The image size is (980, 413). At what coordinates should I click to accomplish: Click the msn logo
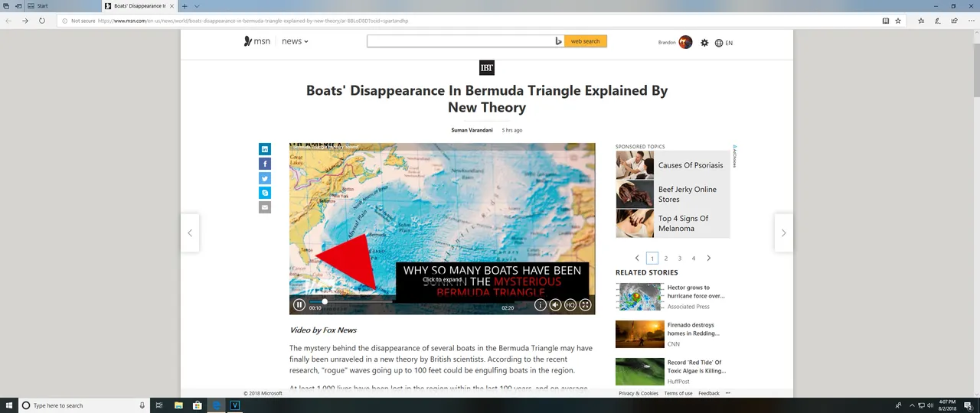(257, 41)
